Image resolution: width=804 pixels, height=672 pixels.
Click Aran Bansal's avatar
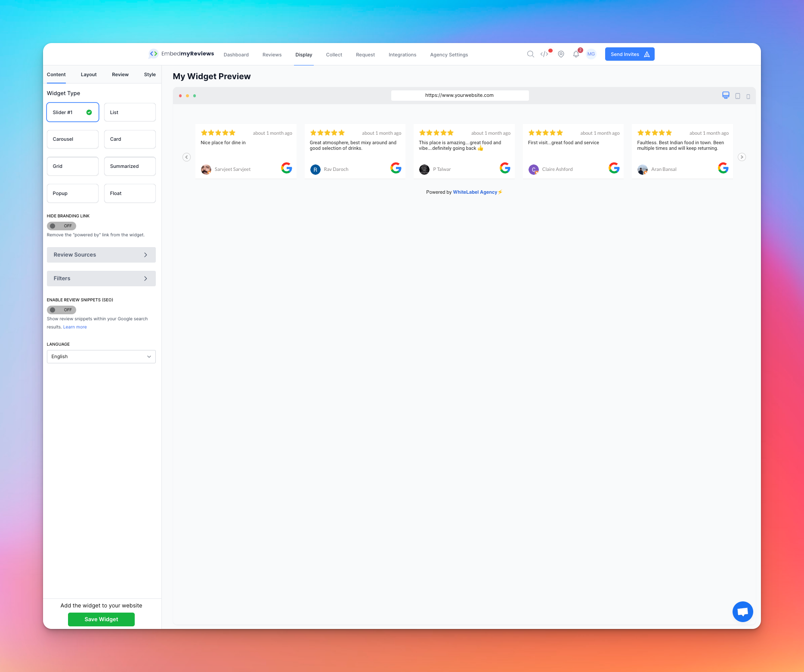point(643,170)
